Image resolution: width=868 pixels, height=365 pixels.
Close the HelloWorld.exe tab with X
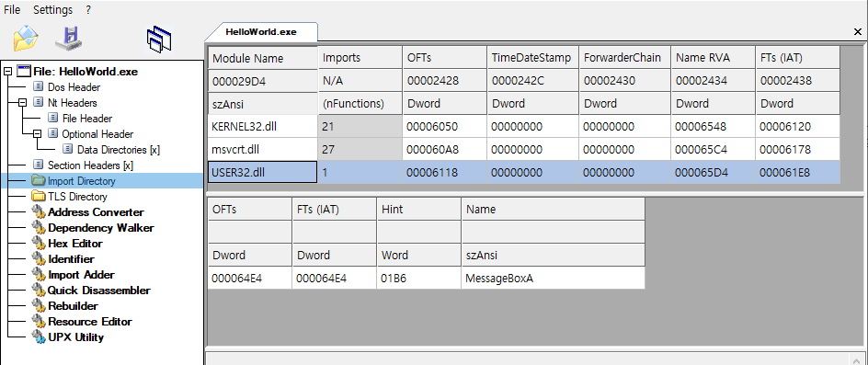click(x=858, y=32)
